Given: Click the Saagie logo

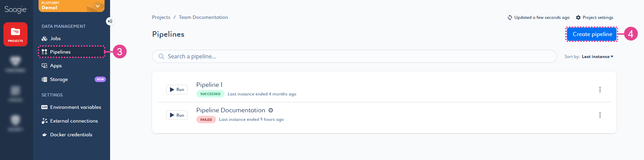Looking at the screenshot, I should [15, 9].
